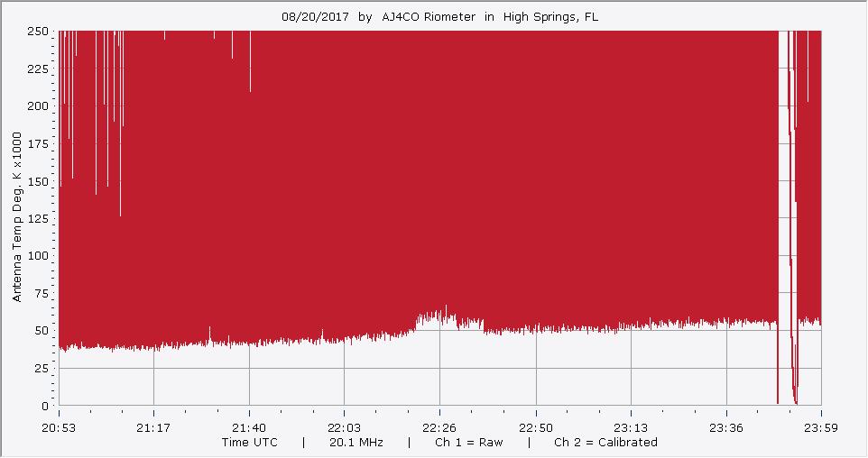The width and height of the screenshot is (868, 458).
Task: Click the 21:40 time label
Action: pyautogui.click(x=249, y=428)
